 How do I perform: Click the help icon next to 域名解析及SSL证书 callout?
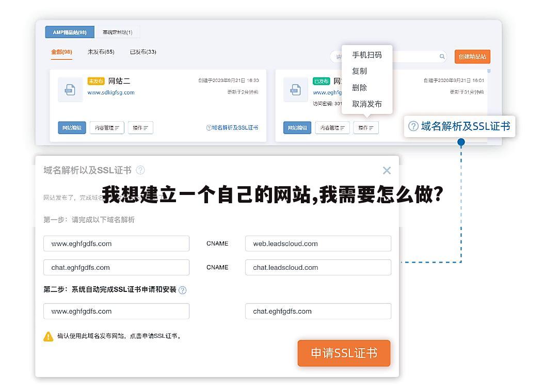pyautogui.click(x=413, y=126)
